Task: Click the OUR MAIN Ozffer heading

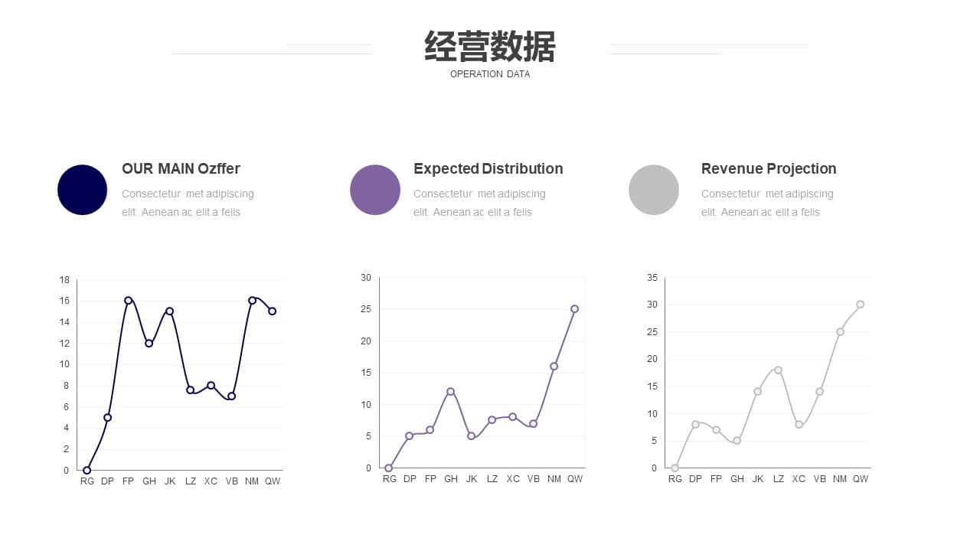Action: (181, 168)
